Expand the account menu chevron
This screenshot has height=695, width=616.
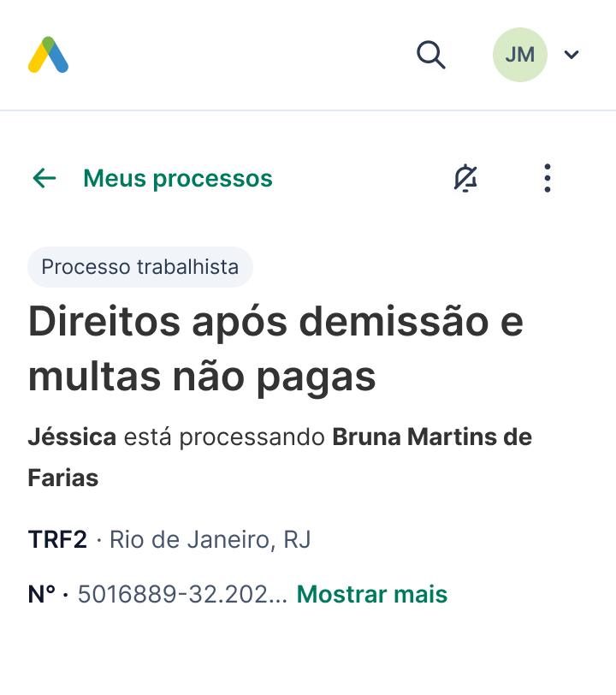click(572, 55)
